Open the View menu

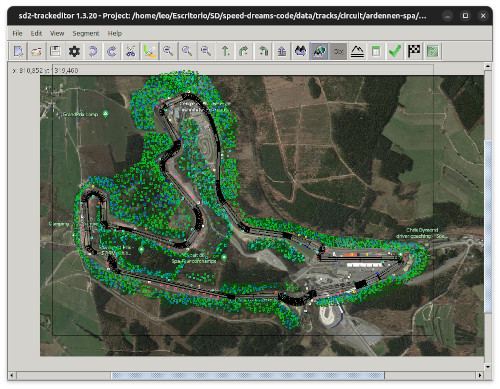(x=57, y=33)
